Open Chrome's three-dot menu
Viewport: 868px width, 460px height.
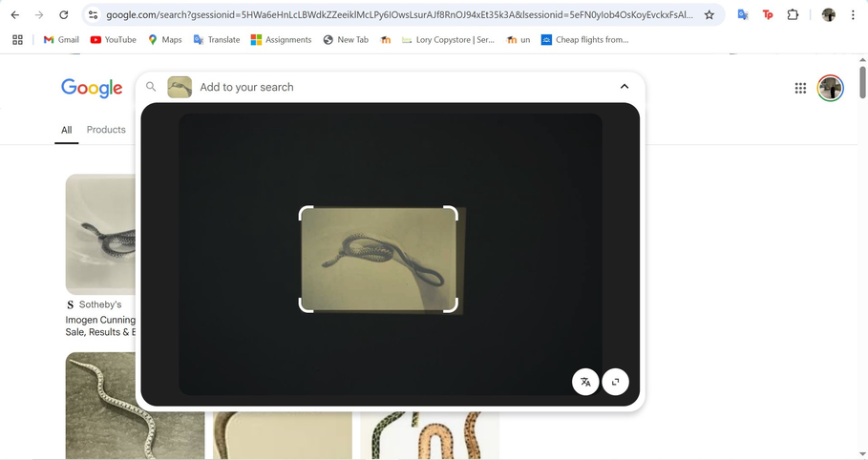coord(853,15)
